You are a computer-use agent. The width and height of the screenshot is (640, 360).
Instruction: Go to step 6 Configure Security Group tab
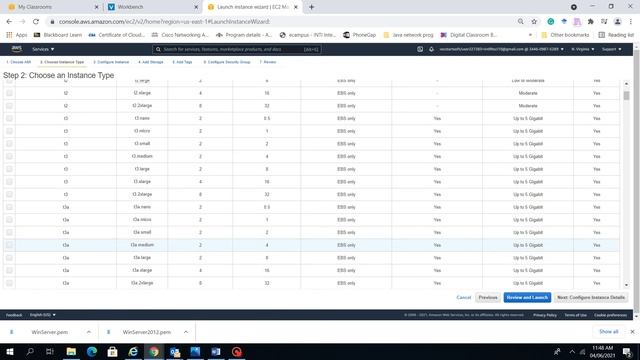click(227, 62)
